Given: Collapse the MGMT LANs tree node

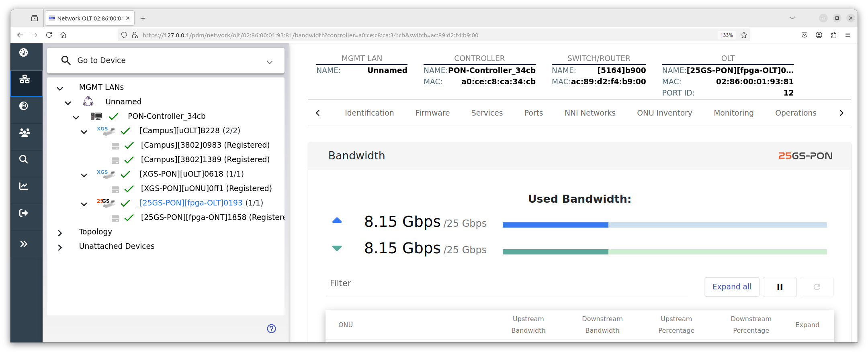Looking at the screenshot, I should click(60, 88).
